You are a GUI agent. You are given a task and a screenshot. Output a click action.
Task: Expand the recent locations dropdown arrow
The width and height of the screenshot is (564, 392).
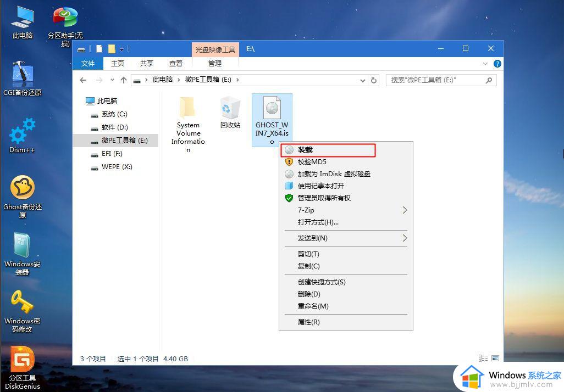[x=112, y=80]
